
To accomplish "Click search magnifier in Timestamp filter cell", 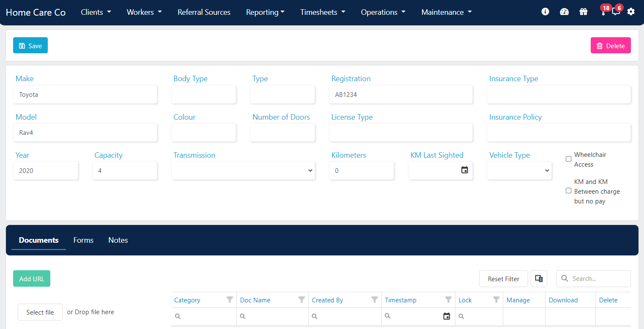I will tap(388, 316).
